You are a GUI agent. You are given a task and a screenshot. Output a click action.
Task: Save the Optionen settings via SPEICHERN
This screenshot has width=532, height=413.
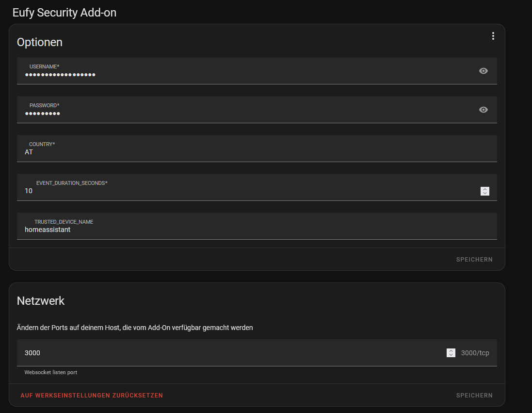[x=474, y=259]
